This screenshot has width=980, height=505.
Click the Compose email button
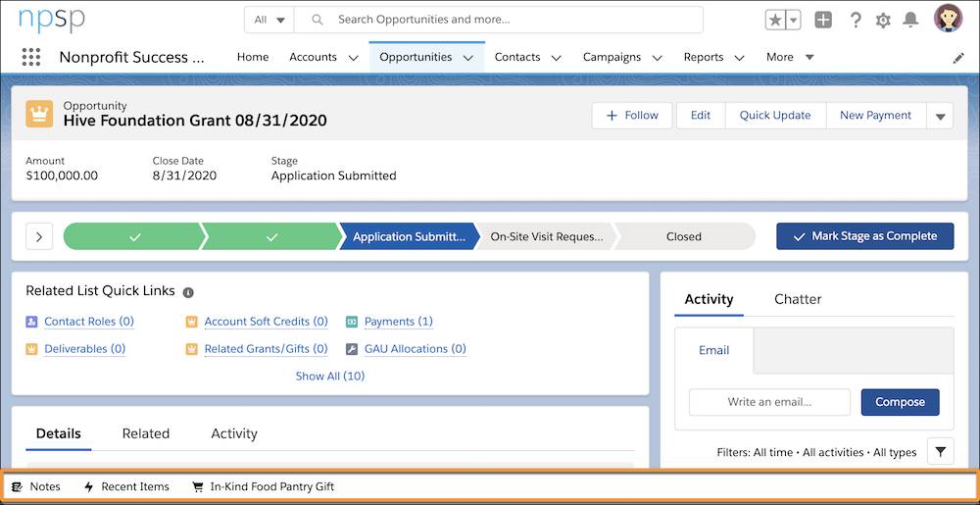pos(900,402)
